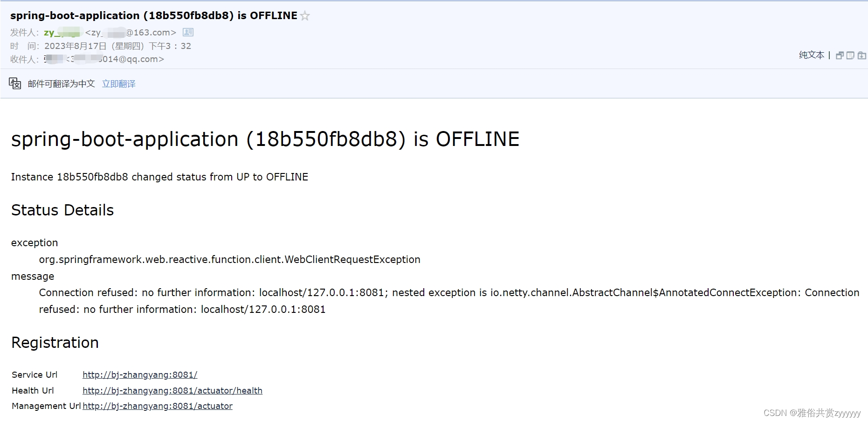The image size is (868, 422).
Task: Click the 邮件可翻译为中文 notice text
Action: pos(61,84)
